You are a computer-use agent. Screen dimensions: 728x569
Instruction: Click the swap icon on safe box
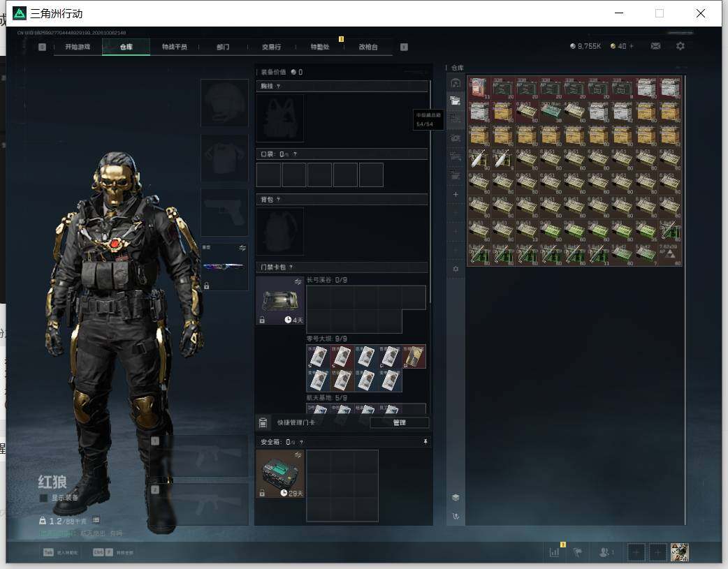(x=298, y=455)
